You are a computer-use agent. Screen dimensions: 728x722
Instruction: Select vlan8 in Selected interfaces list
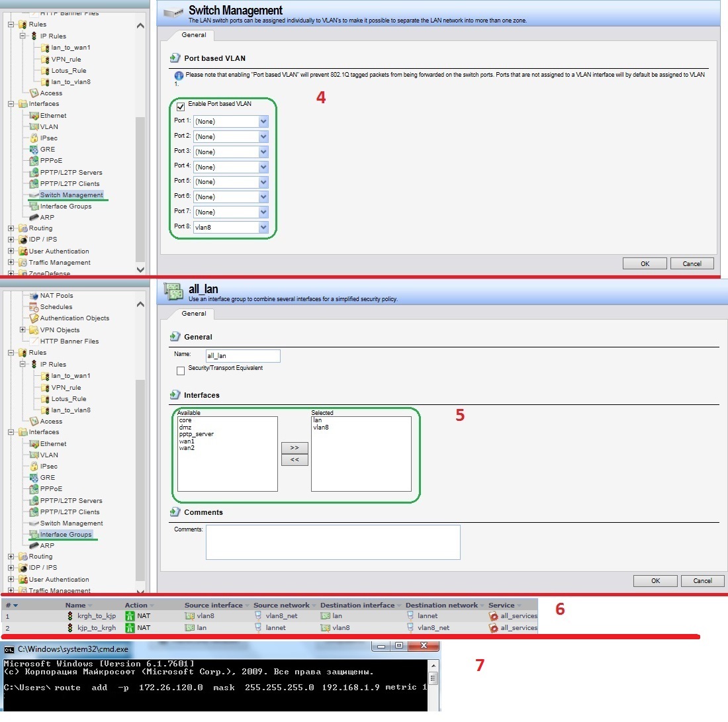click(x=321, y=427)
